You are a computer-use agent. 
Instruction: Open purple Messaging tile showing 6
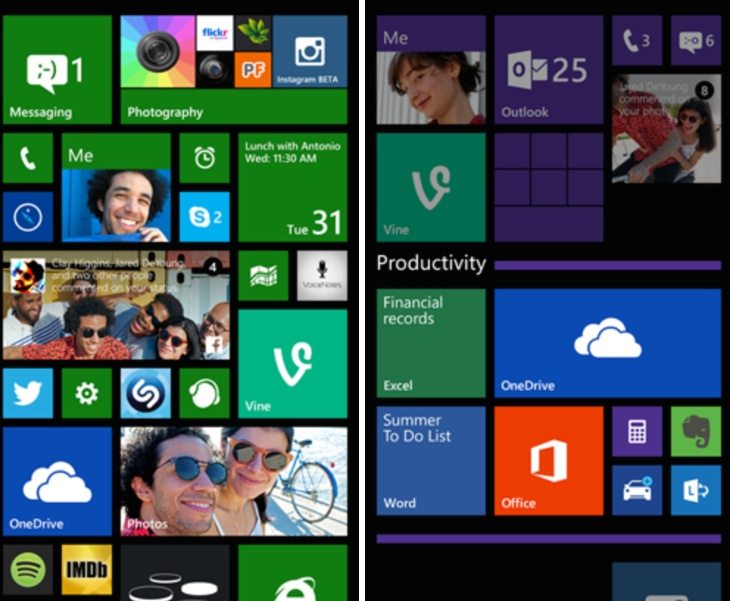pyautogui.click(x=696, y=41)
